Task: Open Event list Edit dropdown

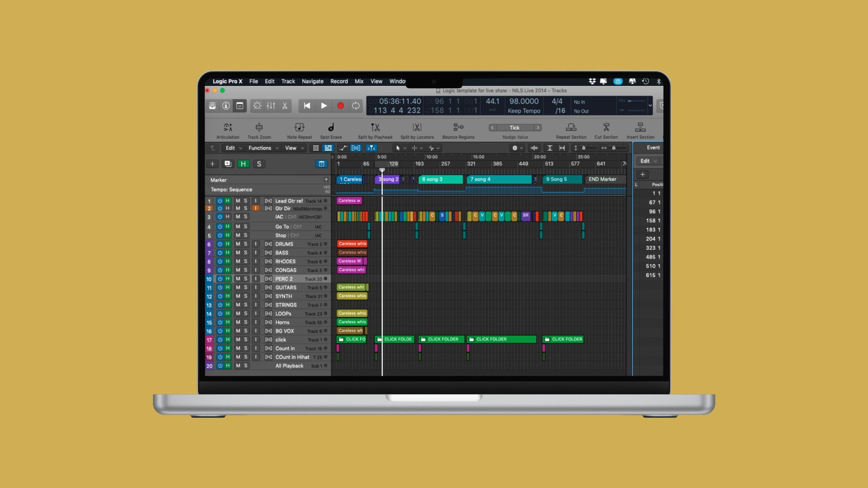Action: pos(649,161)
